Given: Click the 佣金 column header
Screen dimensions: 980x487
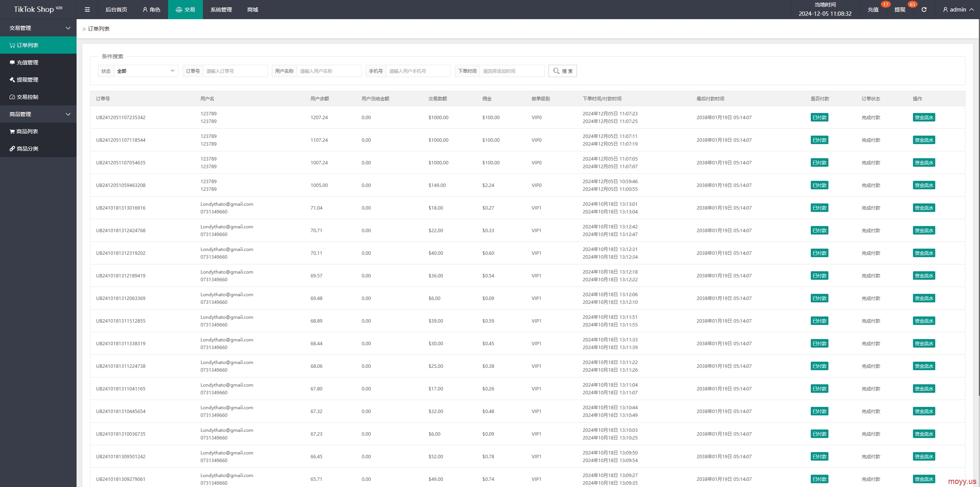Looking at the screenshot, I should (x=487, y=99).
